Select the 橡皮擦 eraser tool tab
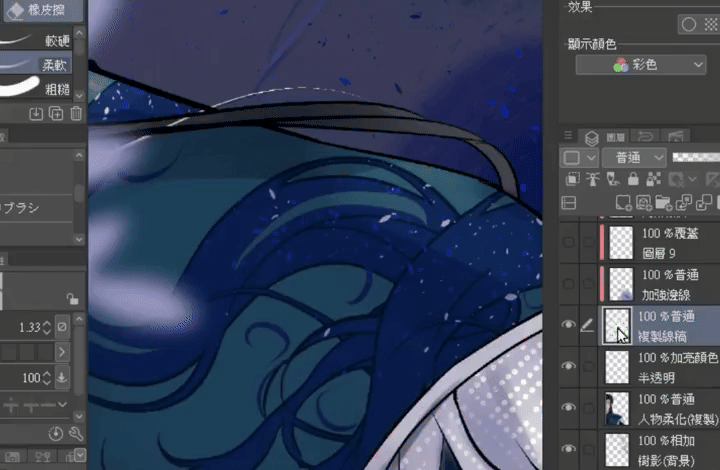720x470 pixels. (x=41, y=10)
